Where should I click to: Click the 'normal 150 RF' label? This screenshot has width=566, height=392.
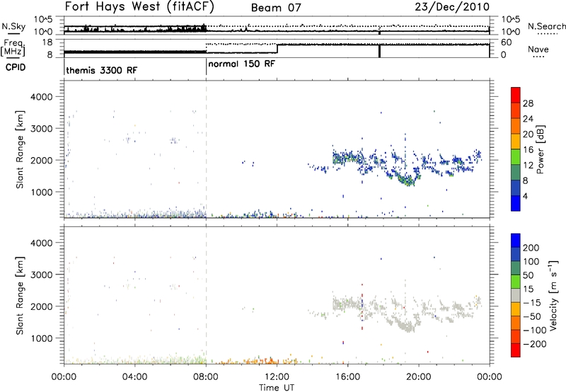point(241,64)
